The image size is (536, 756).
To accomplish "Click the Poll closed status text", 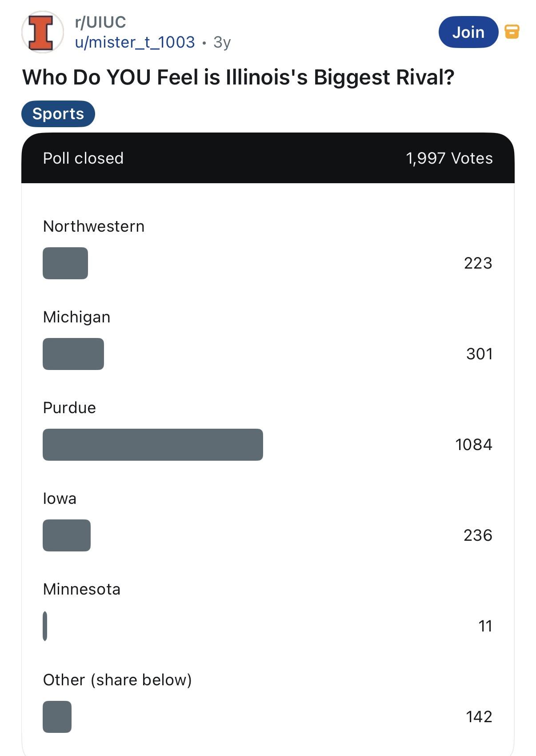I will click(x=83, y=158).
